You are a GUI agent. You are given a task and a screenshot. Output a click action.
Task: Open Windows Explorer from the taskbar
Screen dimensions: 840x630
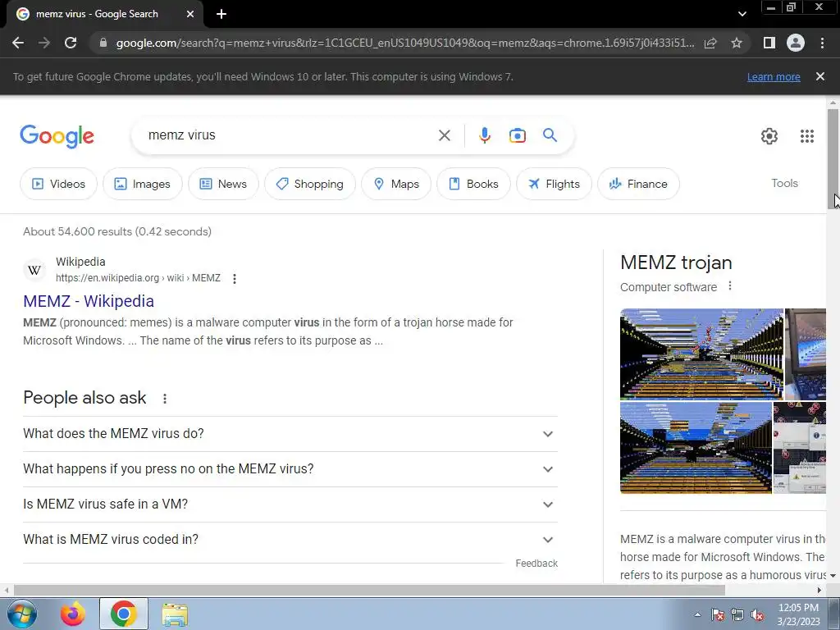coord(175,614)
